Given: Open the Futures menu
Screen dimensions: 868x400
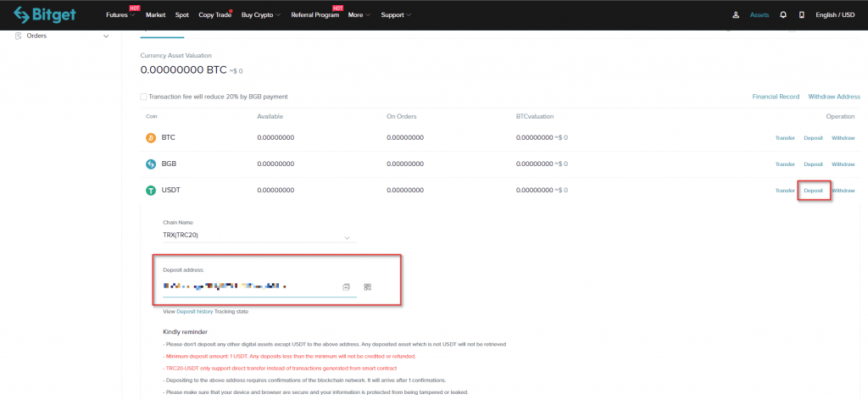Looking at the screenshot, I should [x=120, y=15].
